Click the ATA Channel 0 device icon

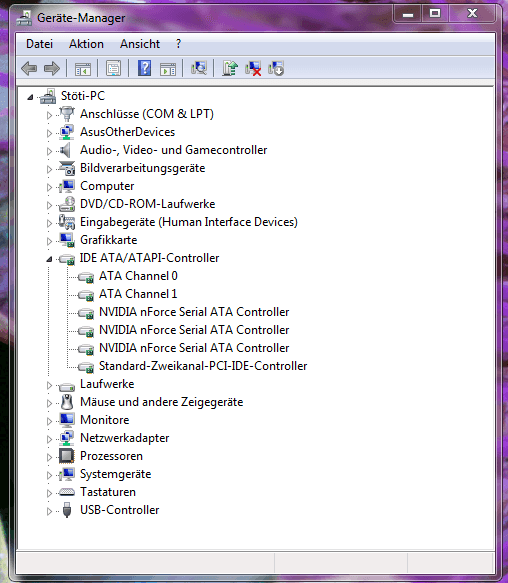(86, 277)
